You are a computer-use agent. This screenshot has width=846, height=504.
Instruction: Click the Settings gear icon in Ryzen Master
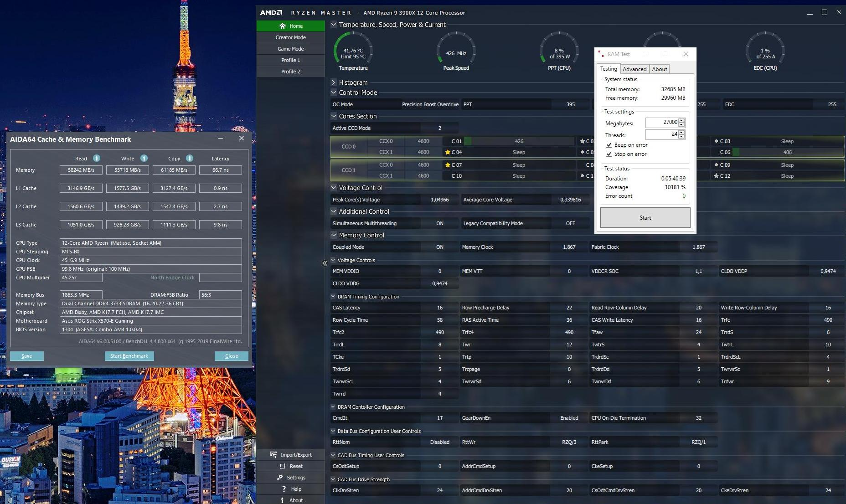pos(280,478)
